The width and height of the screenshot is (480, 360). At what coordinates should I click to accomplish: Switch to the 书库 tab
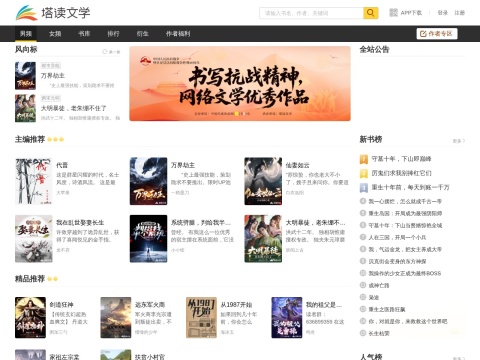84,34
